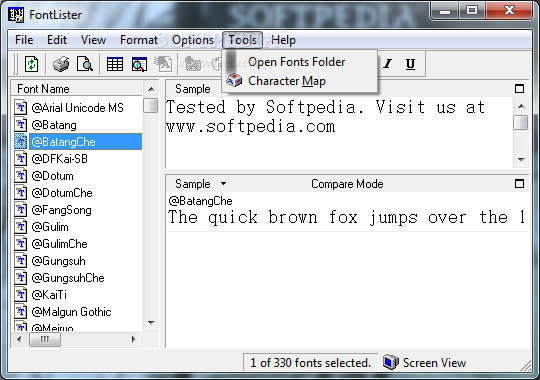
Task: Click the @Dotum font file icon
Action: 21,176
